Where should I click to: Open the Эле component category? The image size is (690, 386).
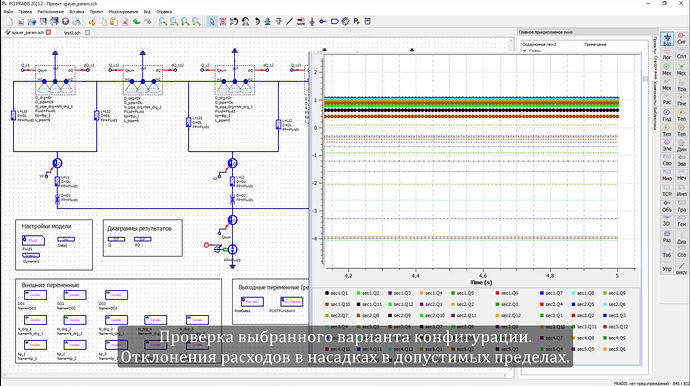coord(667,145)
